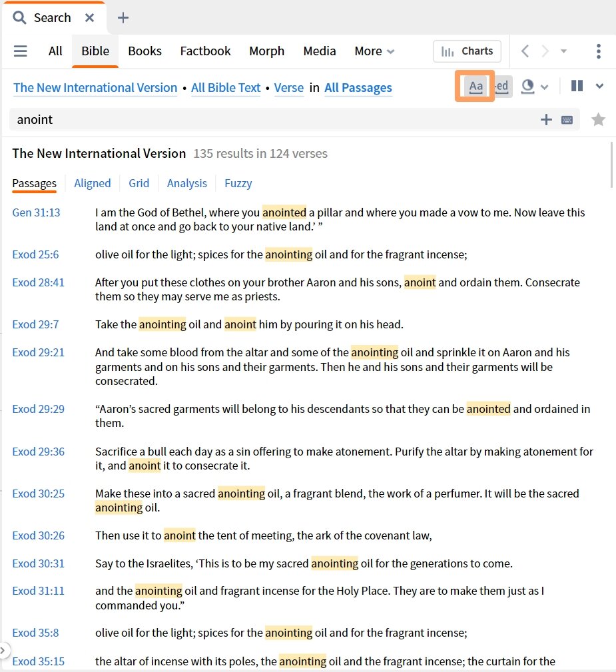
Task: Click highlighted 'anoint' in the Exod 28:41 verse
Action: click(420, 282)
